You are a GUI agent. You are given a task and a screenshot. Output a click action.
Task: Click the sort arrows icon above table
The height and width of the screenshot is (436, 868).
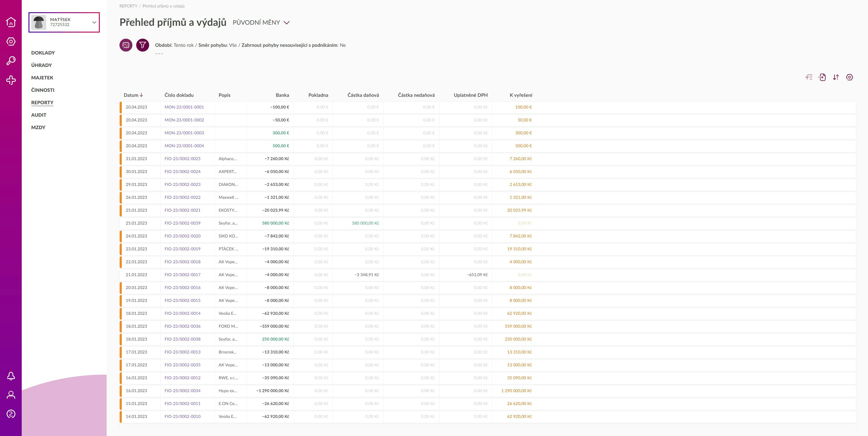[836, 77]
